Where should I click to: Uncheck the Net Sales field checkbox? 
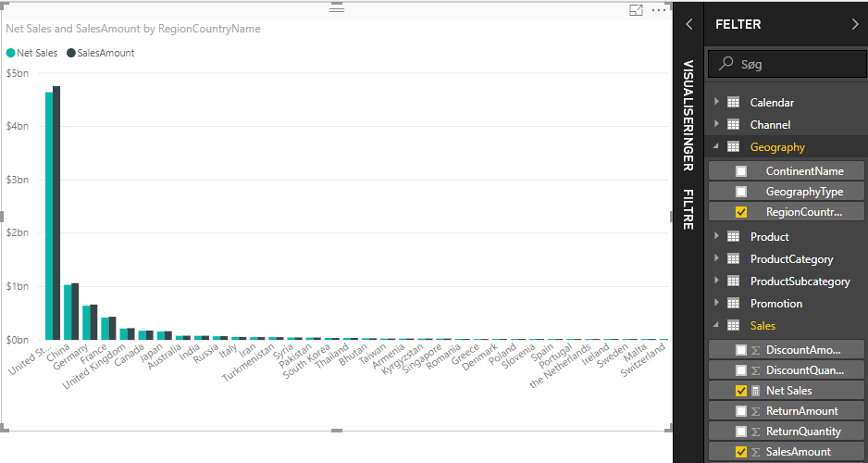point(741,391)
